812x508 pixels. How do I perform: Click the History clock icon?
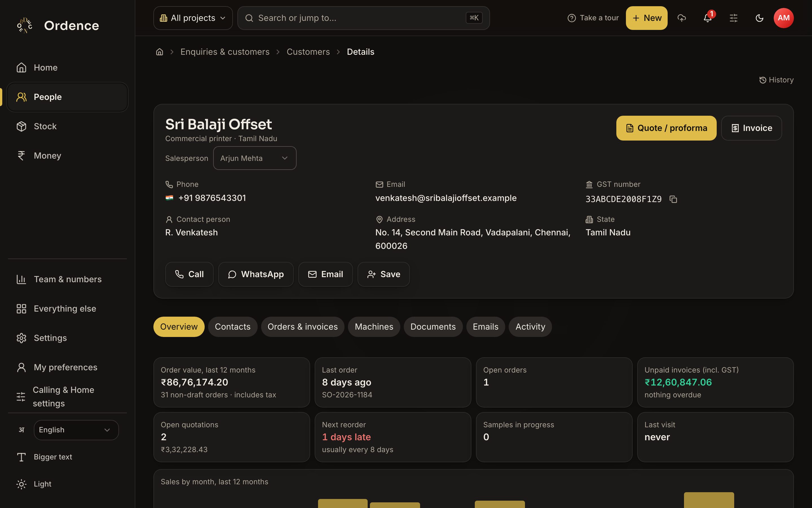[763, 80]
